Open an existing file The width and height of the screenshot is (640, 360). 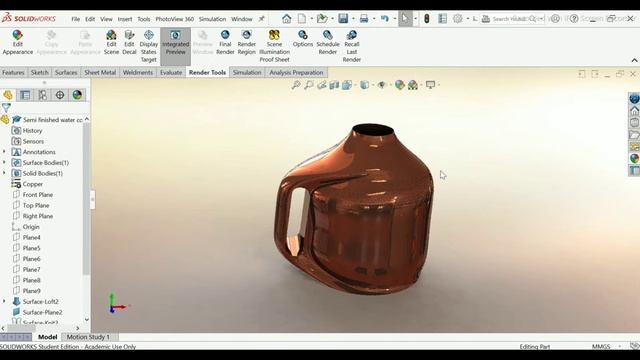[x=322, y=19]
